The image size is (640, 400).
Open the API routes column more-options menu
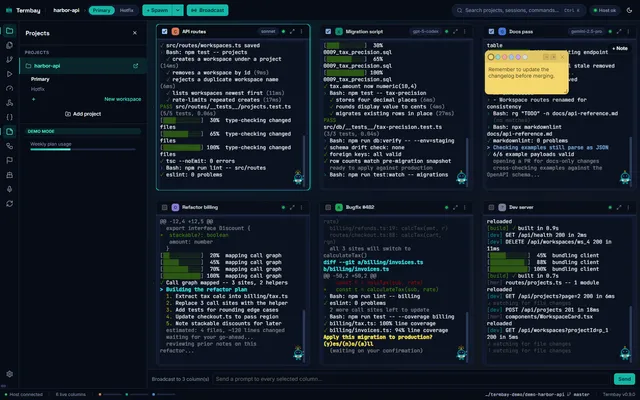click(302, 31)
